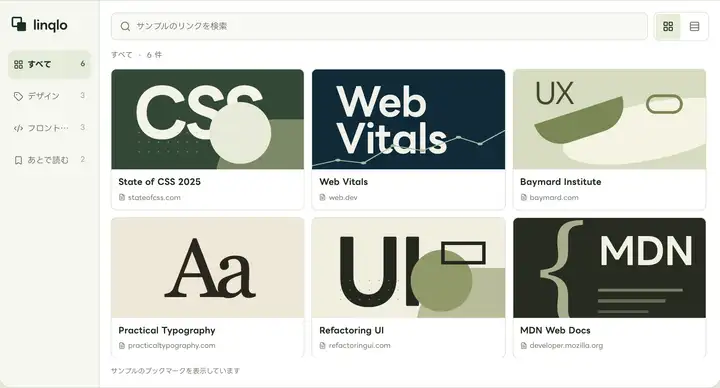The image size is (720, 388).
Task: Click the page icon beside stateofcss.com
Action: pos(122,197)
